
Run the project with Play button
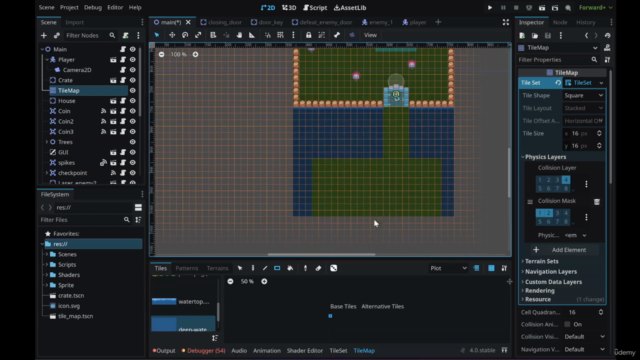click(490, 8)
